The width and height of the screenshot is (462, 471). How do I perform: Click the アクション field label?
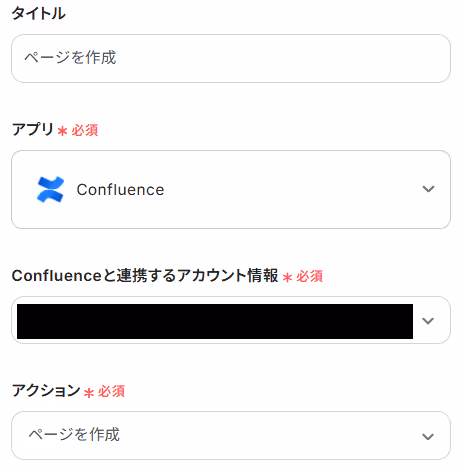click(46, 390)
